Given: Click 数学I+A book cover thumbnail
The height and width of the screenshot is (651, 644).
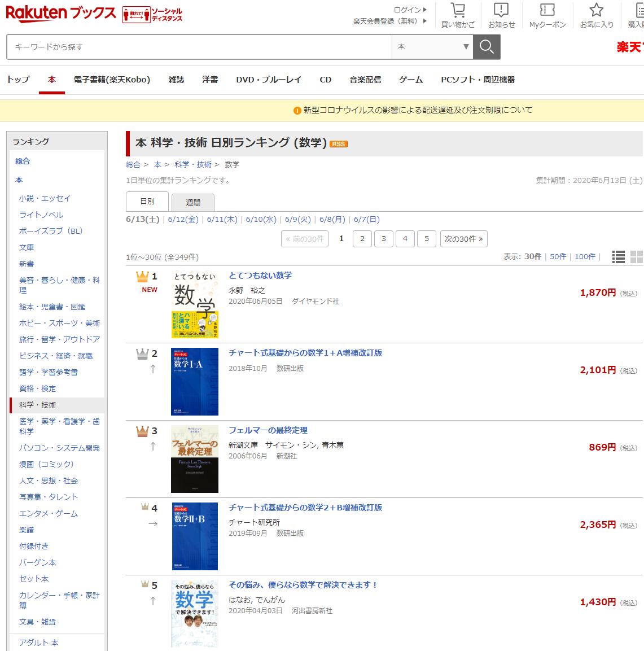Looking at the screenshot, I should point(195,382).
